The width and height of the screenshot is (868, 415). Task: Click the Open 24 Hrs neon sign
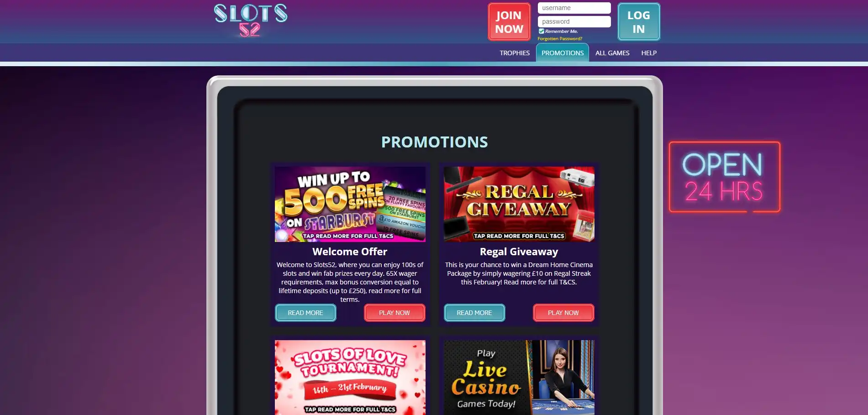(725, 177)
